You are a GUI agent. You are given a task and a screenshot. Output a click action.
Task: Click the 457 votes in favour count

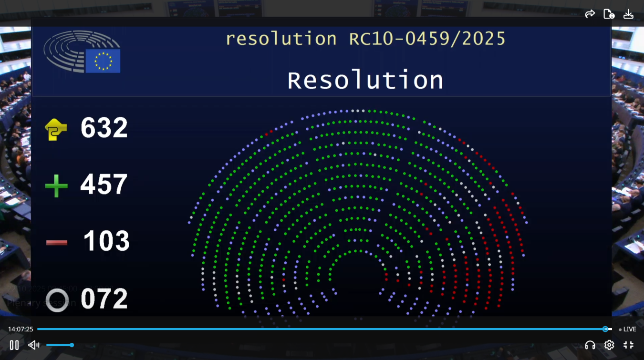(104, 185)
